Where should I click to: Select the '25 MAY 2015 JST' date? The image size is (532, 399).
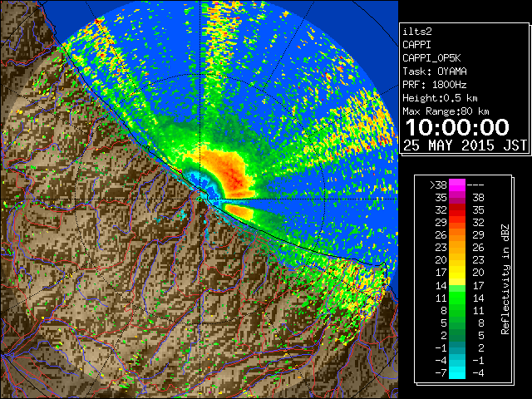(x=465, y=145)
